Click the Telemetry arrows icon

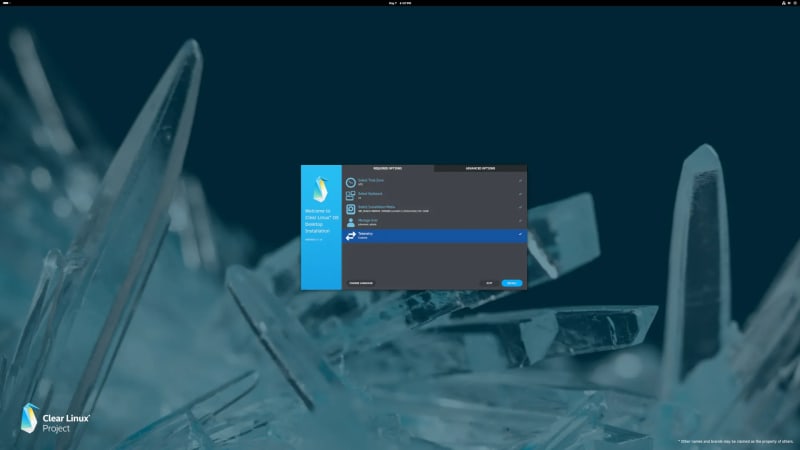350,236
